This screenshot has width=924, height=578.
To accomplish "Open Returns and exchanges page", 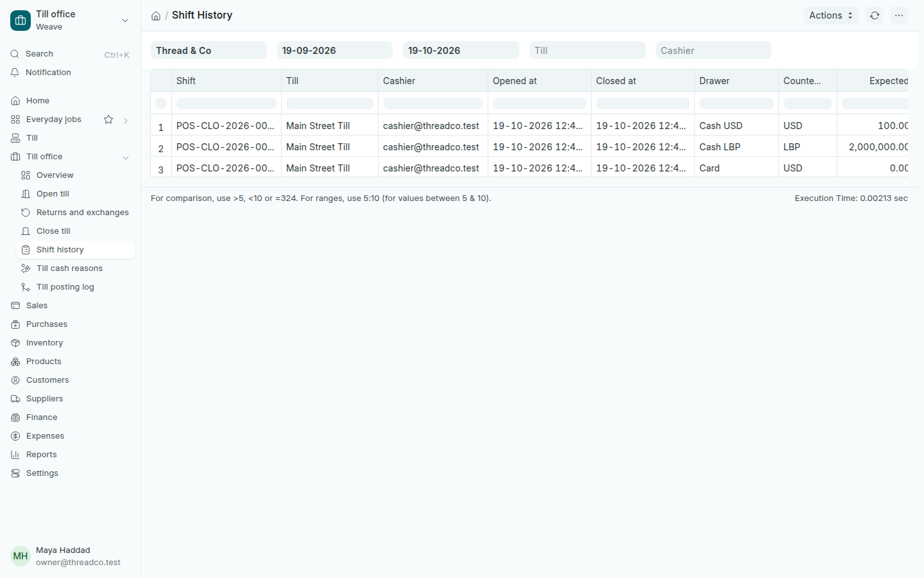I will pyautogui.click(x=75, y=213).
